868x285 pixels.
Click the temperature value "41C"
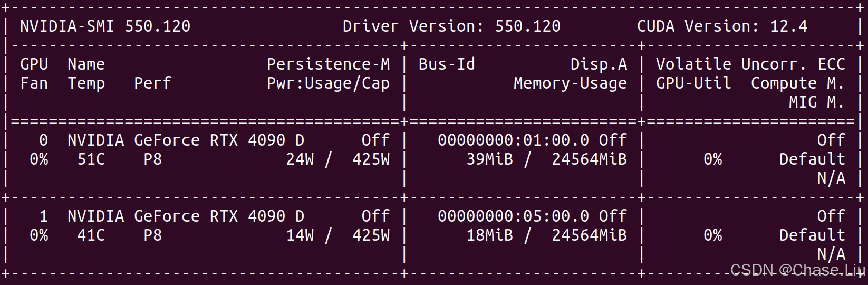pos(91,235)
